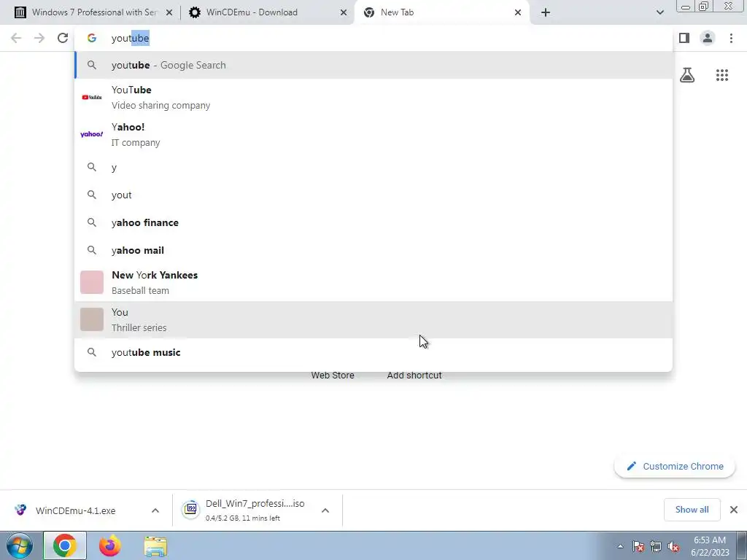Click the muted volume tray icon
Viewport: 747px width, 560px height.
[673, 547]
